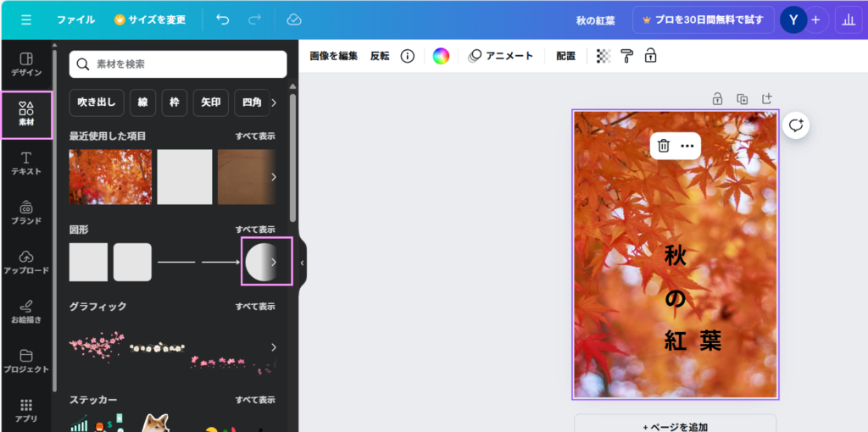The image size is (868, 432).
Task: Click the trash delete icon on image
Action: [664, 146]
